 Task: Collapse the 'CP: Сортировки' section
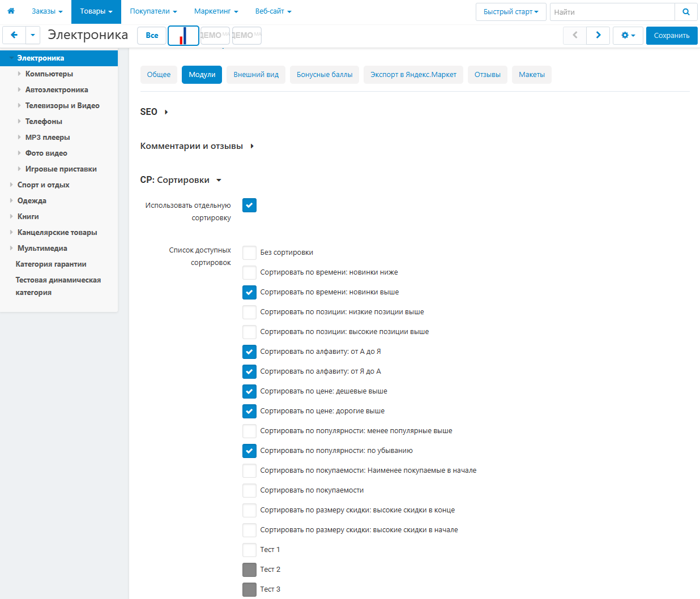(181, 180)
